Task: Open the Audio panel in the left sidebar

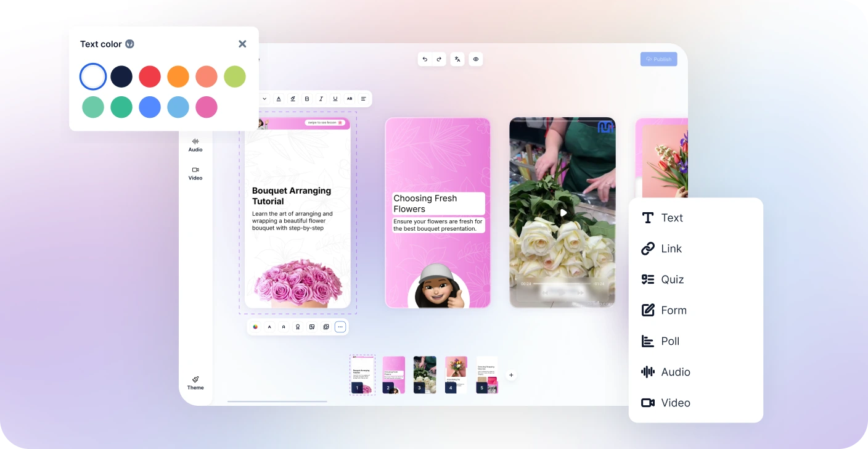Action: click(x=195, y=145)
